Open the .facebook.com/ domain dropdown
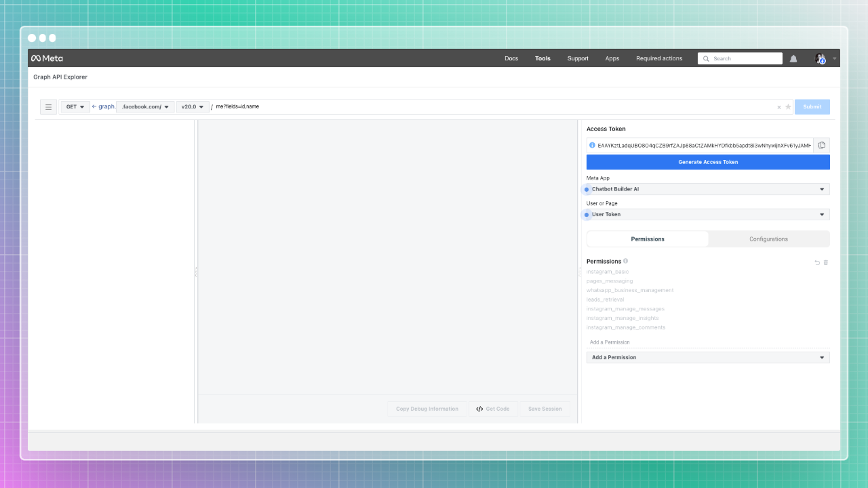This screenshot has width=868, height=488. (x=145, y=107)
